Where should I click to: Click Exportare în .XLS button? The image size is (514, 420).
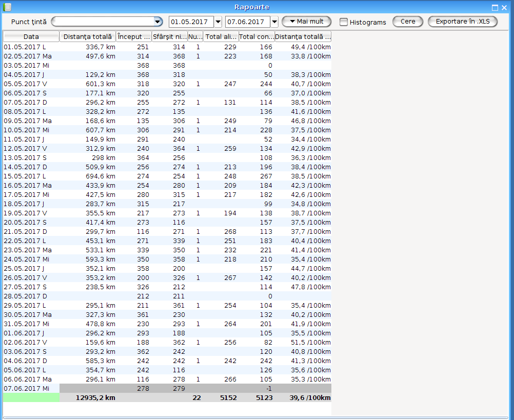pyautogui.click(x=462, y=22)
